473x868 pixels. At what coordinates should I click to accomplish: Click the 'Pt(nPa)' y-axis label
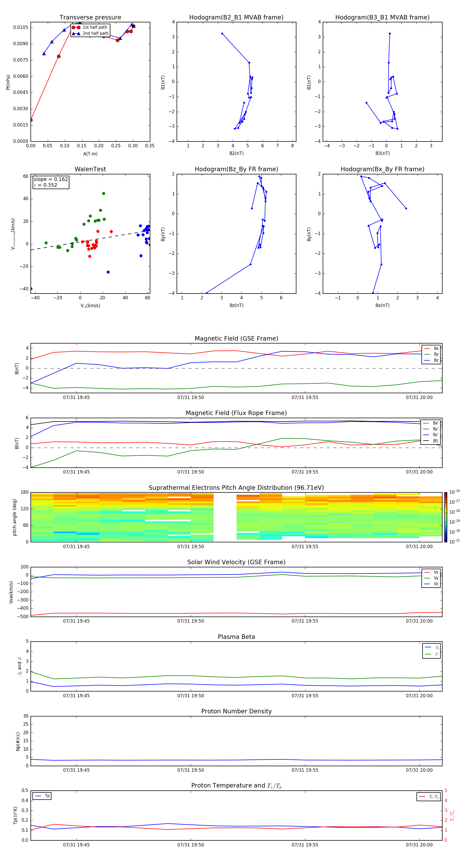[x=8, y=82]
